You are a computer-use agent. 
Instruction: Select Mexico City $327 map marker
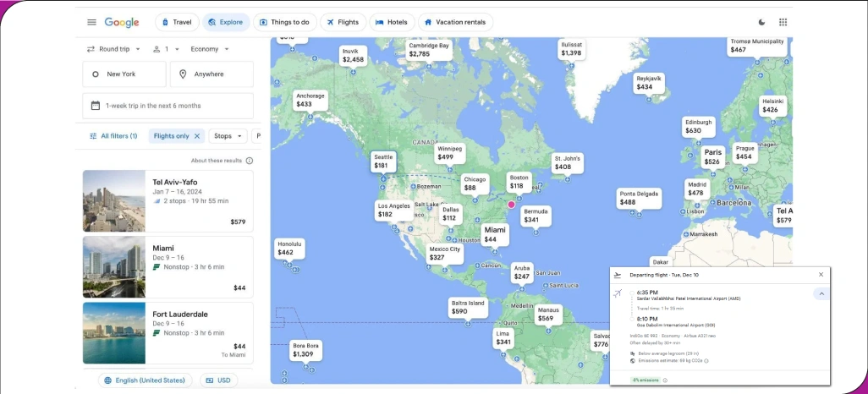pos(444,254)
